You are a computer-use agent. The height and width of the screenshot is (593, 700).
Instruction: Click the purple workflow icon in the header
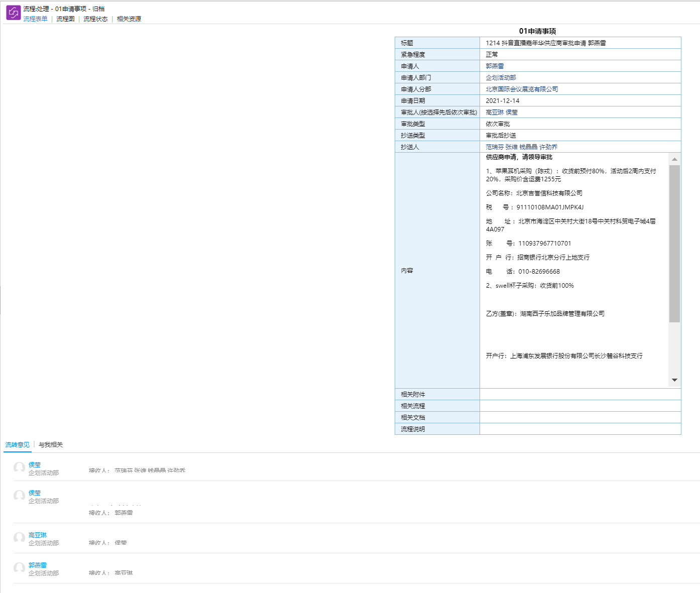click(13, 13)
